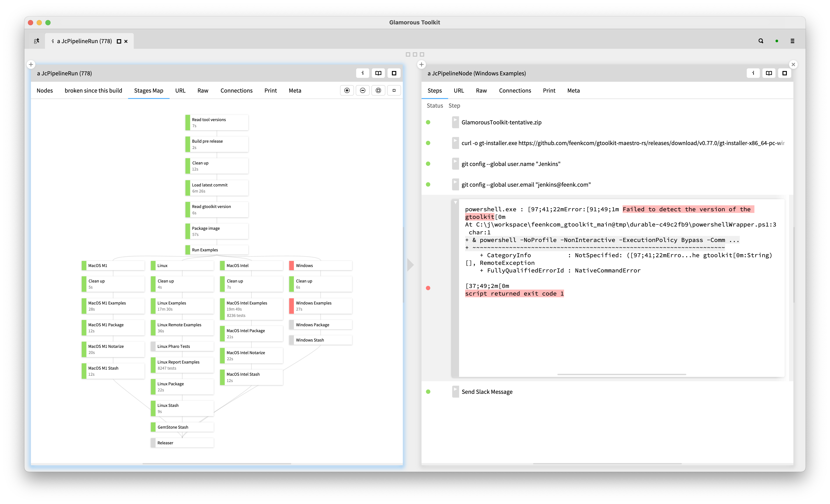
Task: Zoom out on the Stages Map
Action: coord(362,90)
